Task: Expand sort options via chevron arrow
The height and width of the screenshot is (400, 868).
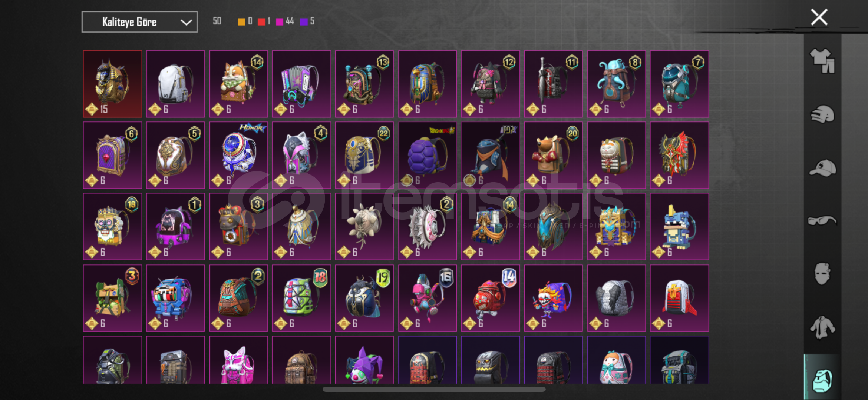Action: [186, 22]
